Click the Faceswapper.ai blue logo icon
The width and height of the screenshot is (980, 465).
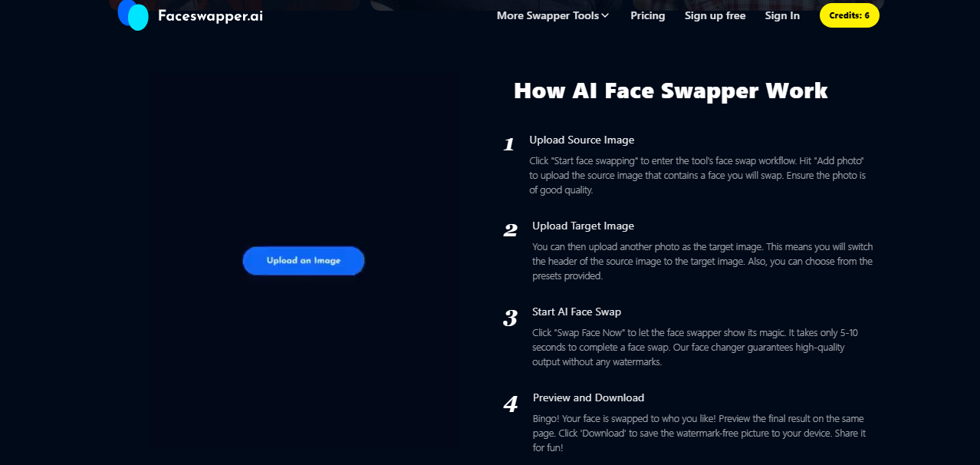tap(133, 15)
